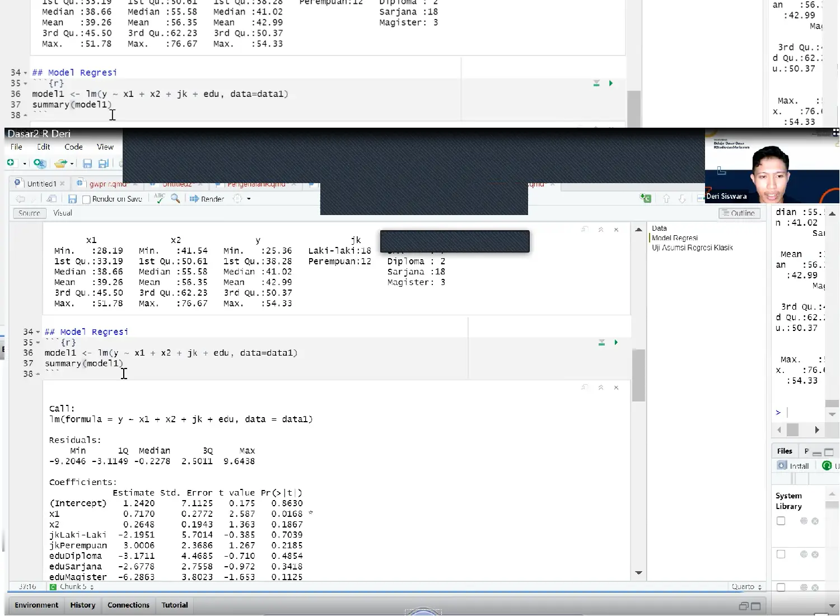The width and height of the screenshot is (840, 616).
Task: Click Run All Chunks Above icon in chunk 35
Action: coord(601,342)
